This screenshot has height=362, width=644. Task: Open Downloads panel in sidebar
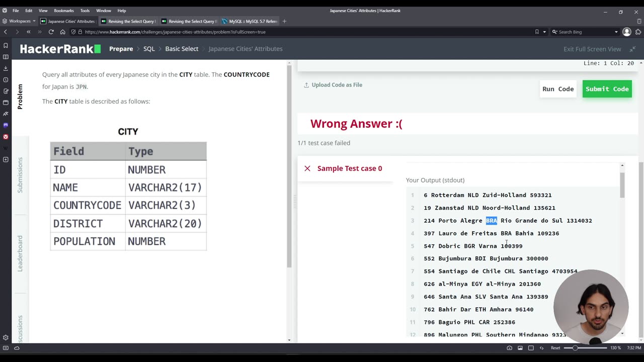(6, 68)
